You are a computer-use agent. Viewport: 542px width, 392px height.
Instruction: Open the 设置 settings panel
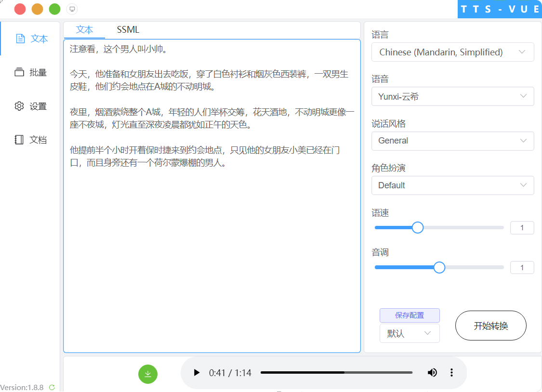point(30,106)
